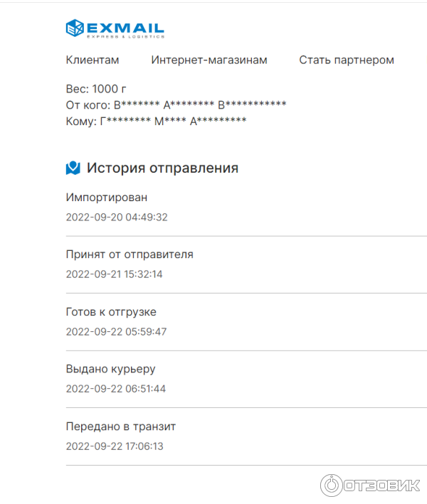Select the Передано в транзит status

121,427
